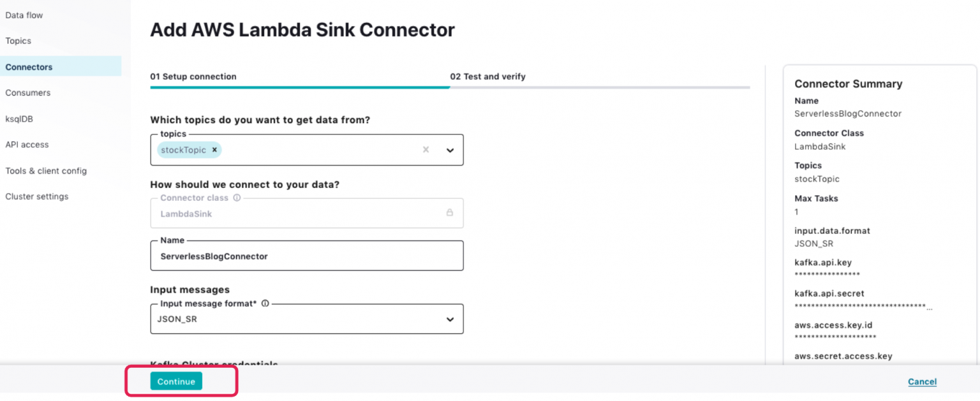980x401 pixels.
Task: Select the 01 Setup connection step
Action: click(x=192, y=76)
